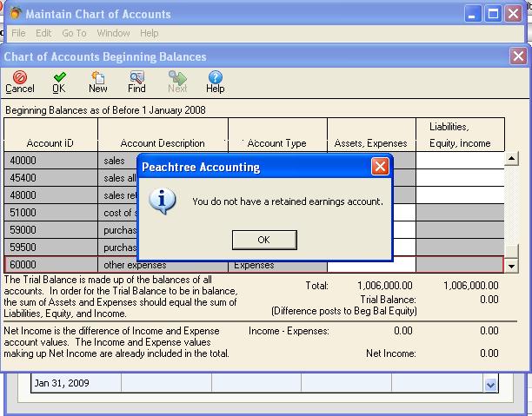Close the Maintain Chart of Accounts window
This screenshot has width=532, height=416.
point(514,14)
